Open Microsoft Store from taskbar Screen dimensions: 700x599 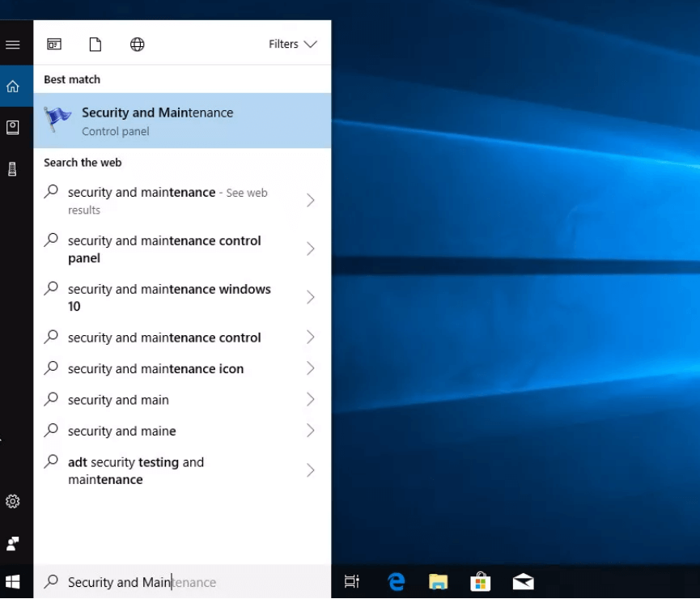coord(481,581)
